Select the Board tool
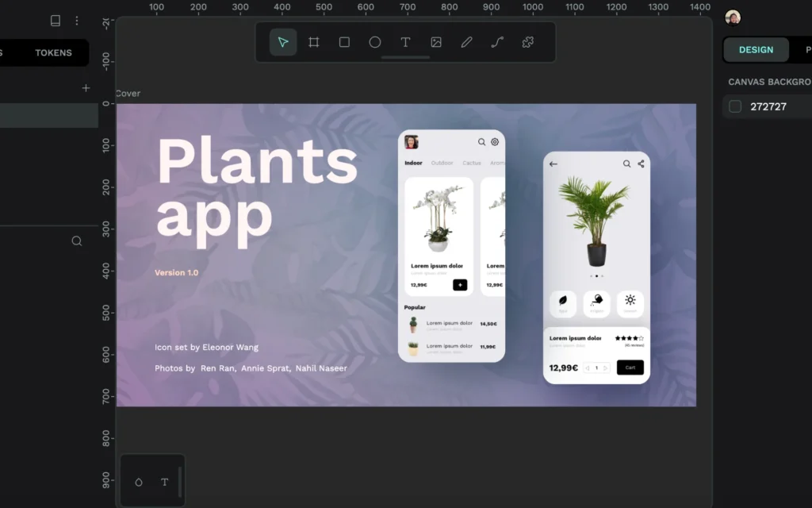 (x=314, y=42)
